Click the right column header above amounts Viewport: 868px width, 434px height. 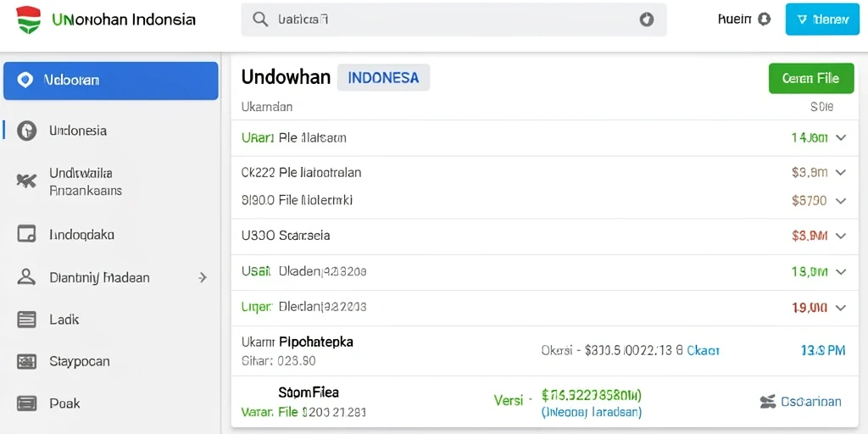[x=821, y=107]
